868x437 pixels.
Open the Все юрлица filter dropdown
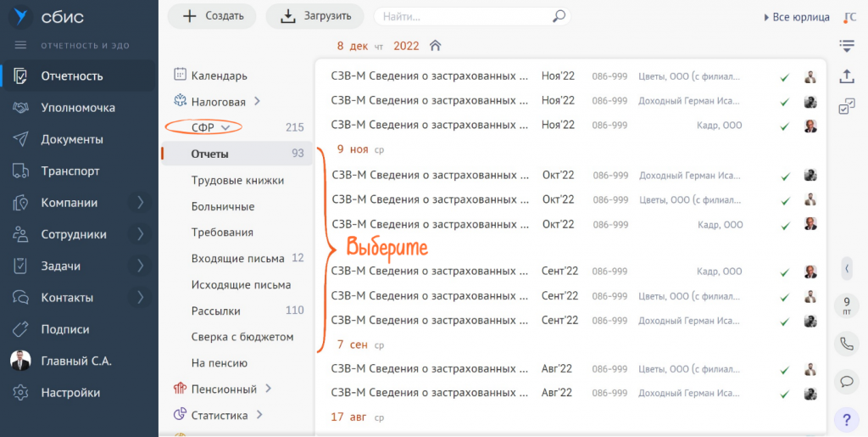tap(796, 17)
